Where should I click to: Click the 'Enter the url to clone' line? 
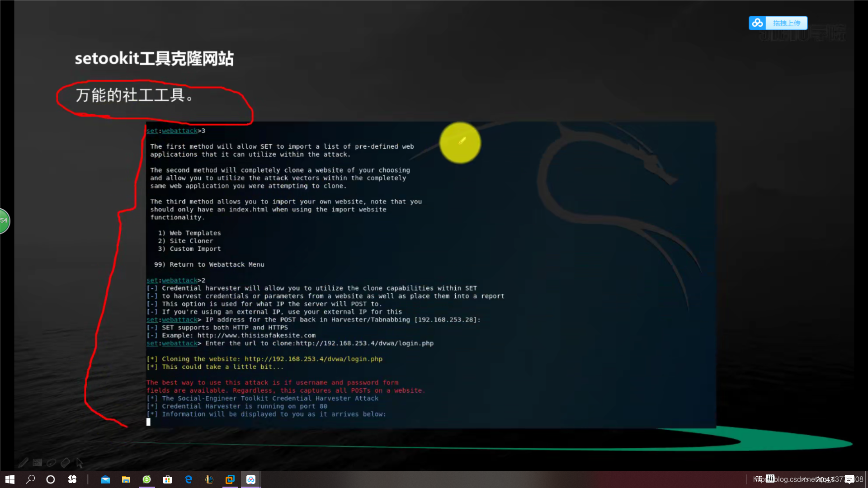pos(290,343)
